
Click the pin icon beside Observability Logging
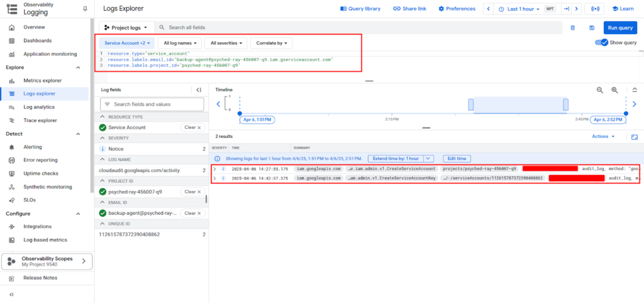coord(85,9)
